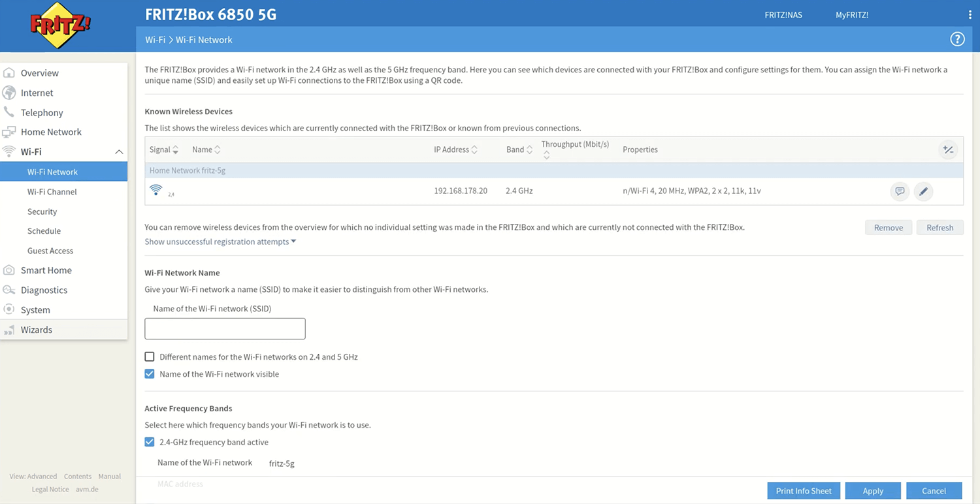Open the Wi-Fi Channel menu item
The width and height of the screenshot is (980, 504).
(52, 192)
